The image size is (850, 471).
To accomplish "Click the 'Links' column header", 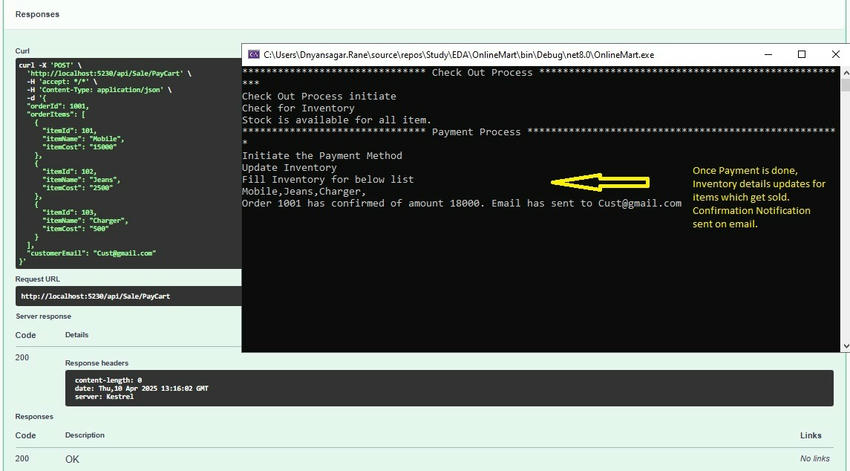I will [x=810, y=435].
